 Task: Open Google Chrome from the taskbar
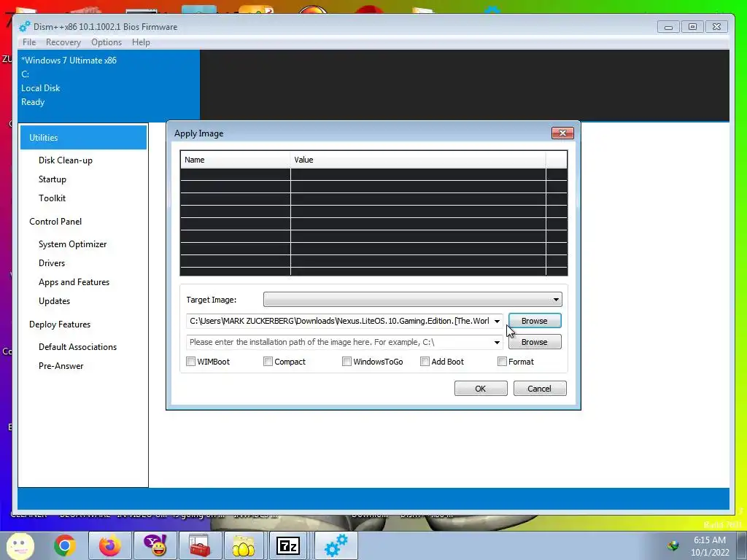[65, 545]
